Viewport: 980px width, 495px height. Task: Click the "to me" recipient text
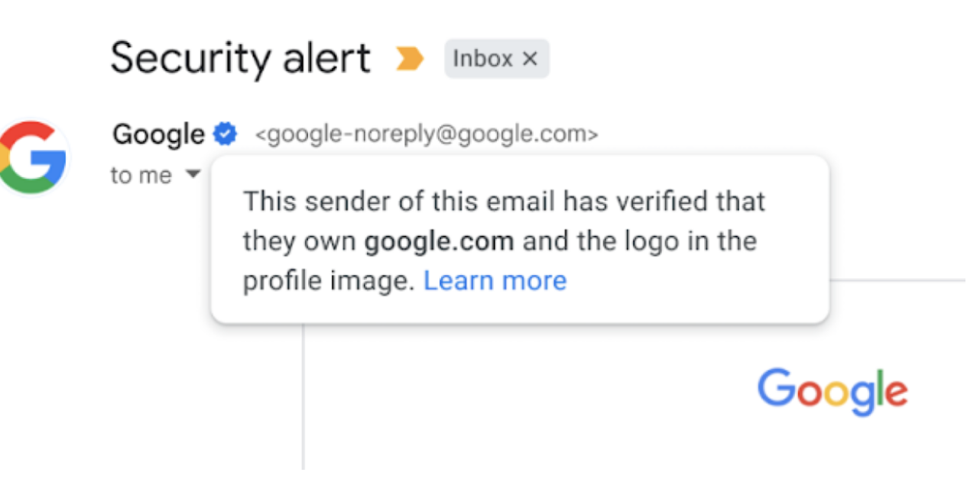pyautogui.click(x=141, y=175)
